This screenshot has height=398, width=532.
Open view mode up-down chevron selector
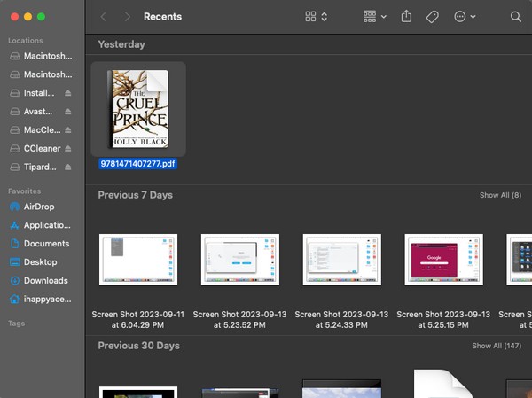pyautogui.click(x=325, y=17)
